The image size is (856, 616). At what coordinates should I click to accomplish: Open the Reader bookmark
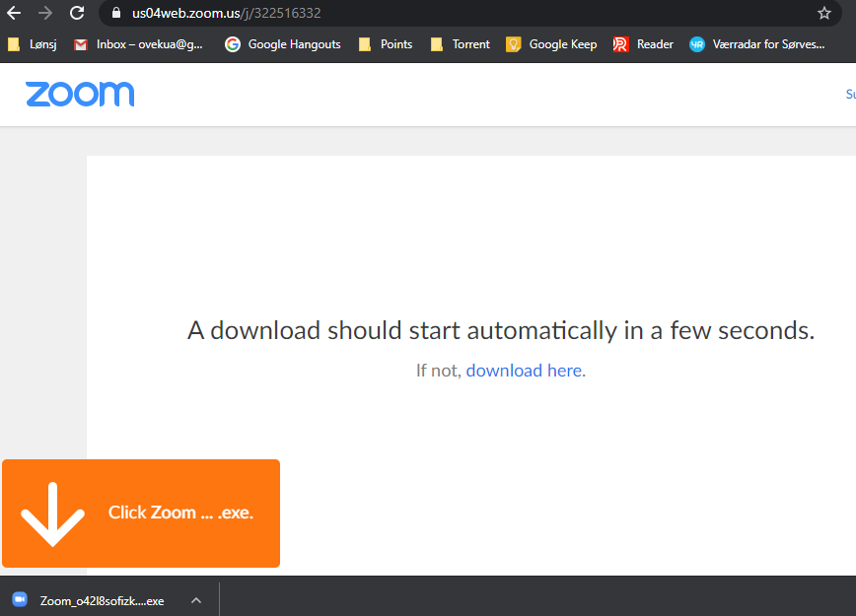point(643,44)
